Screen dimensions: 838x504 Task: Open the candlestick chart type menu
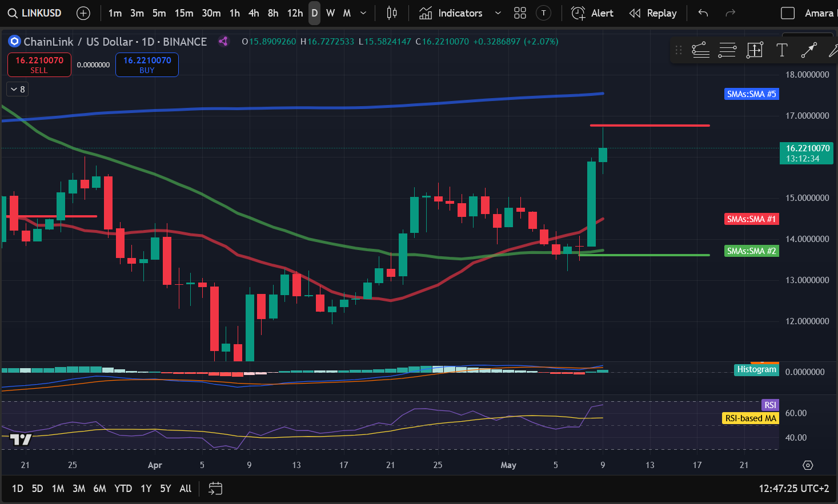(392, 13)
